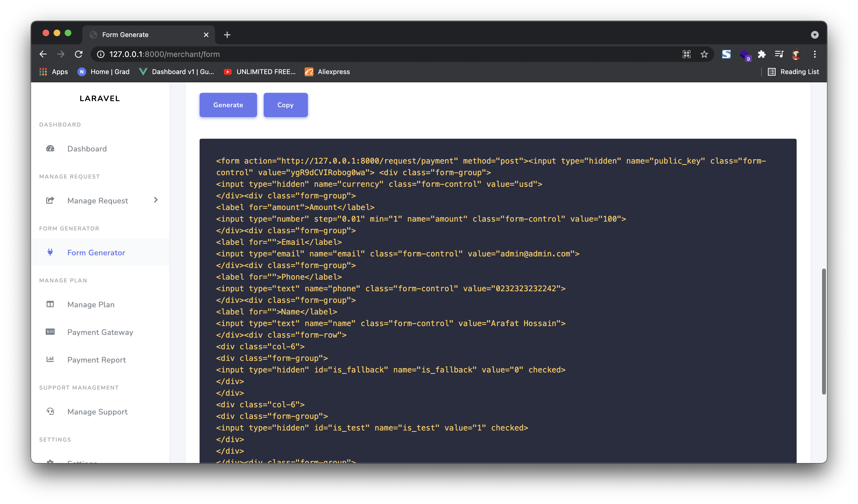This screenshot has width=858, height=504.
Task: Open the tab search dropdown arrow
Action: tap(814, 35)
